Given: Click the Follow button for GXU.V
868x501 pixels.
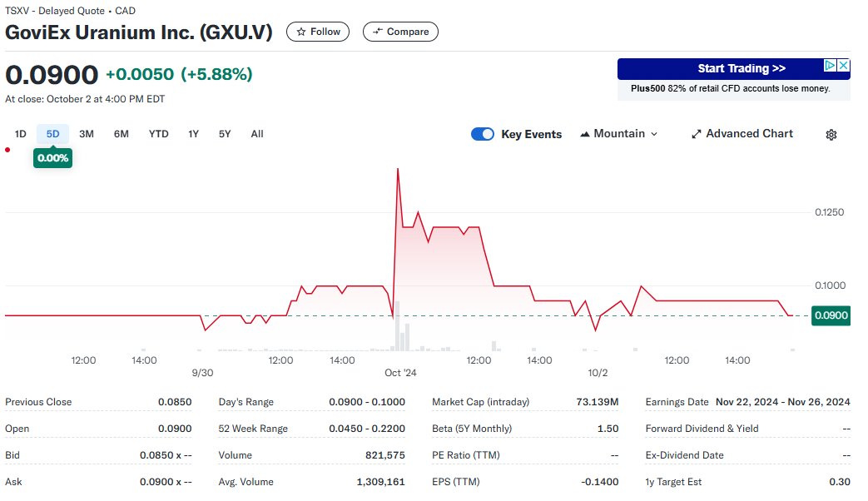Looking at the screenshot, I should click(317, 31).
